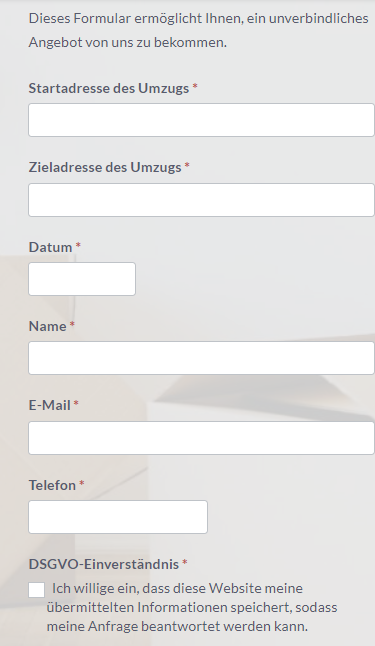Click the intro paragraph about unverbindliches Angebot
375x646 pixels.
[x=198, y=30]
